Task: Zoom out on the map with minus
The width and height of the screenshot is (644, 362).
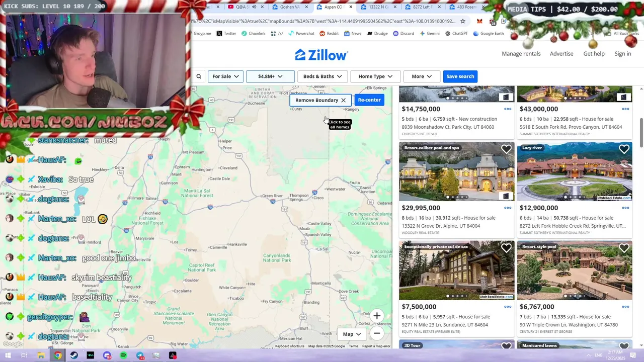Action: tap(377, 333)
